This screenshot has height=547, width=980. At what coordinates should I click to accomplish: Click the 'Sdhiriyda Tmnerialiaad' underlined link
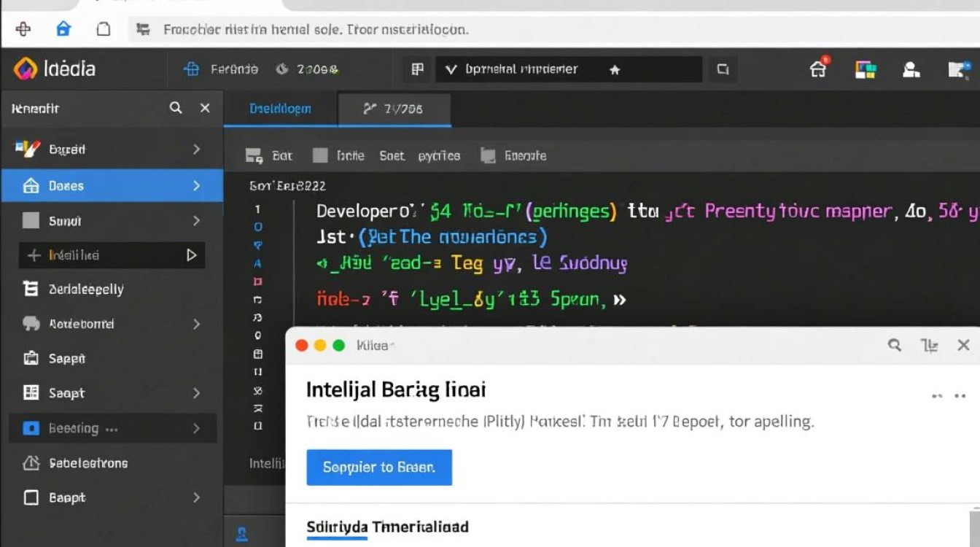coord(387,527)
